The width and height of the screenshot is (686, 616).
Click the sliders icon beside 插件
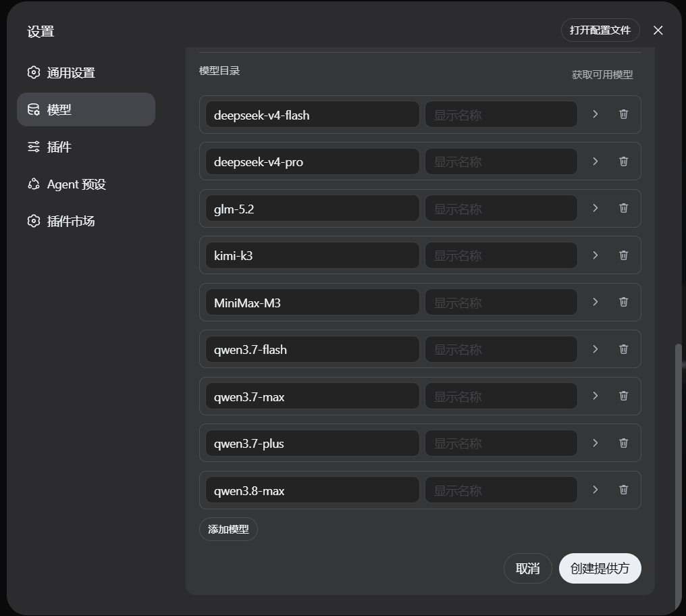click(x=34, y=147)
